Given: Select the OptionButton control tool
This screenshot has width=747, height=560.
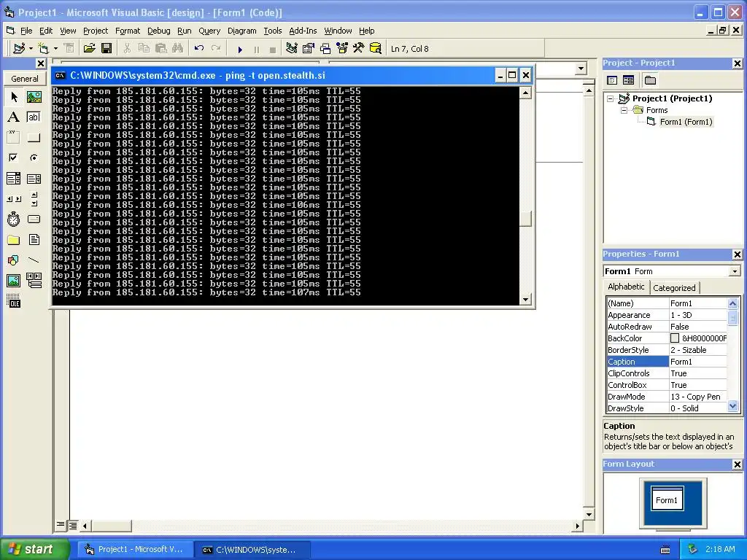Looking at the screenshot, I should [34, 157].
